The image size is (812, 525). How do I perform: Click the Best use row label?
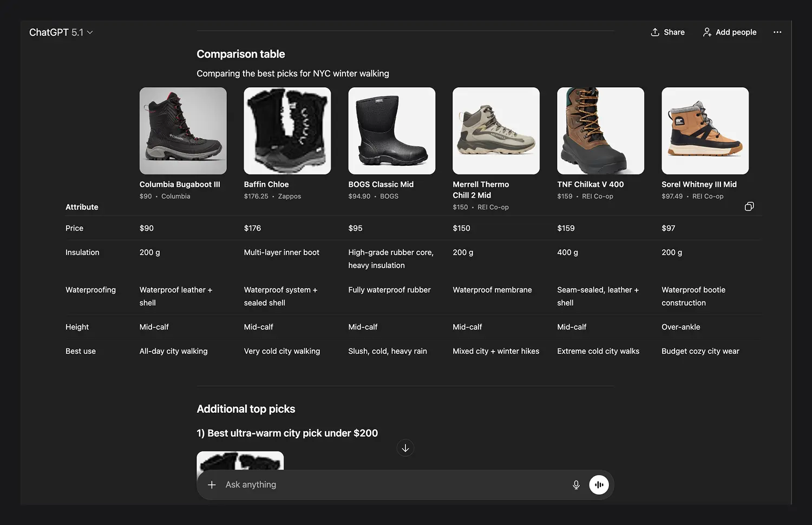81,351
